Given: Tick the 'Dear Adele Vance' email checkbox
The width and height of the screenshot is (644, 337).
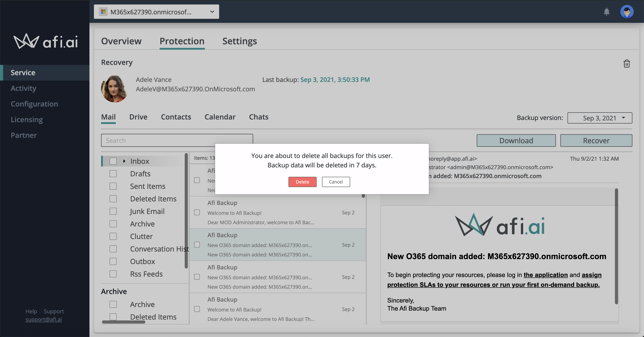Looking at the screenshot, I should click(197, 309).
